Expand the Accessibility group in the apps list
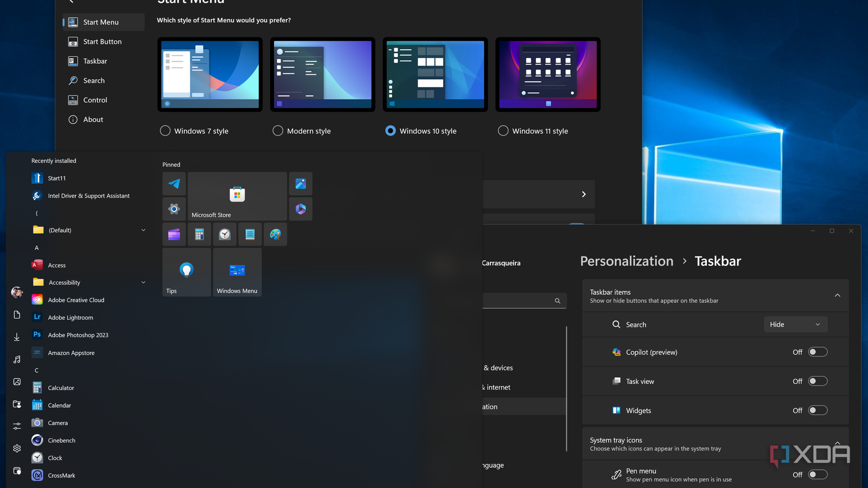 [143, 282]
